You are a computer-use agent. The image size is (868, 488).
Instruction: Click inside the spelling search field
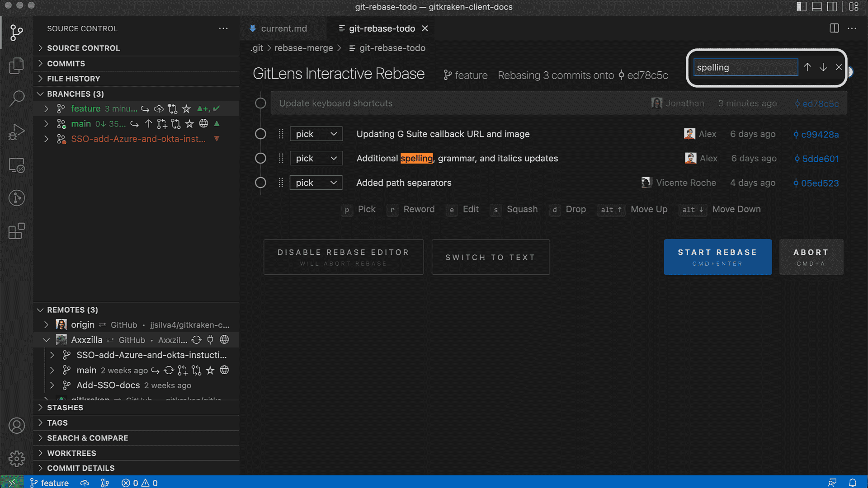tap(745, 67)
